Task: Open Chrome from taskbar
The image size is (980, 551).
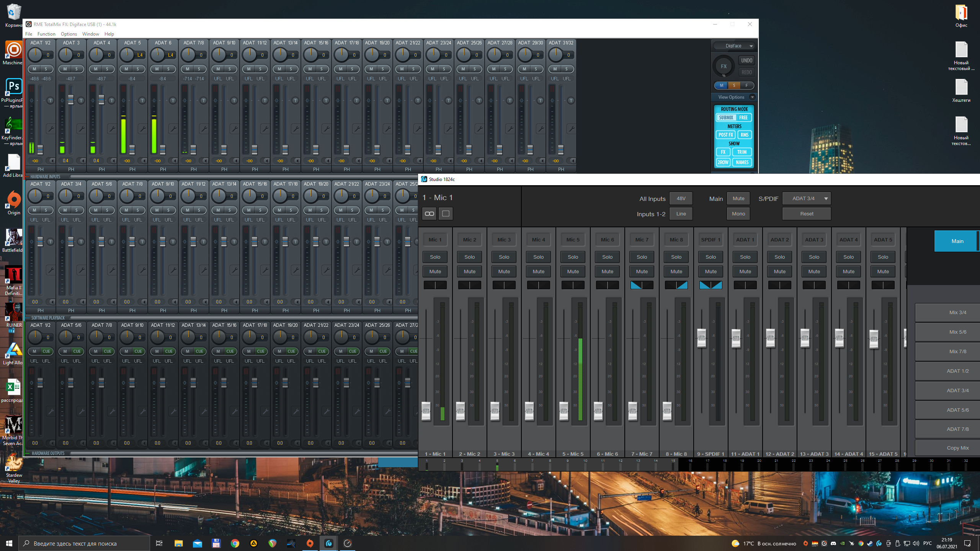Action: click(235, 543)
